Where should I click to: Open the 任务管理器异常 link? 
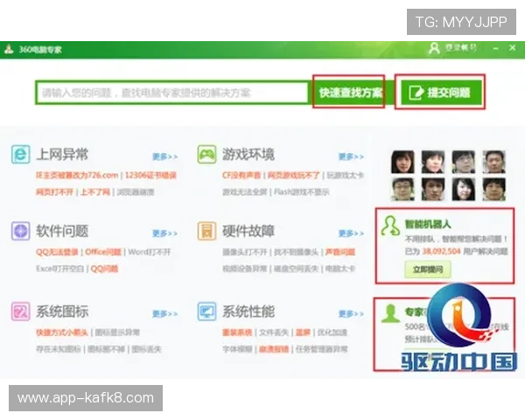(x=321, y=349)
